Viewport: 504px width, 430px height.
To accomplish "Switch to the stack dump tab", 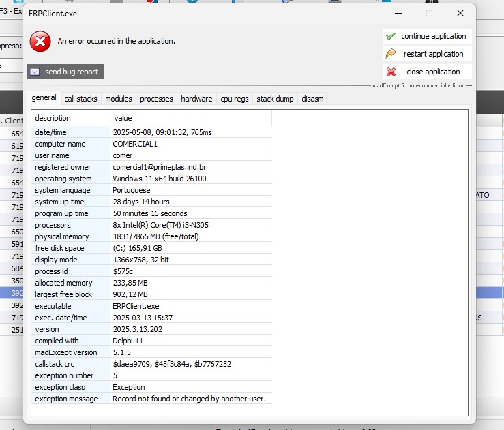I will [275, 99].
